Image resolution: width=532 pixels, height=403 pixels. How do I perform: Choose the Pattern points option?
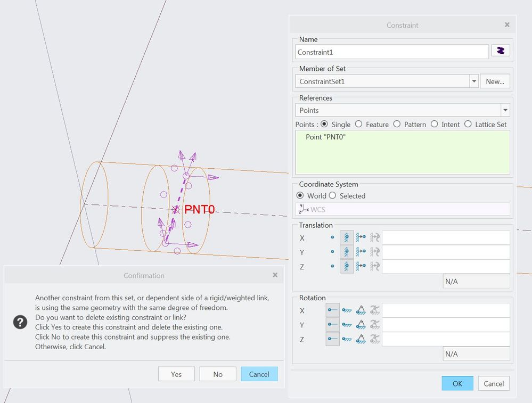[x=397, y=124]
